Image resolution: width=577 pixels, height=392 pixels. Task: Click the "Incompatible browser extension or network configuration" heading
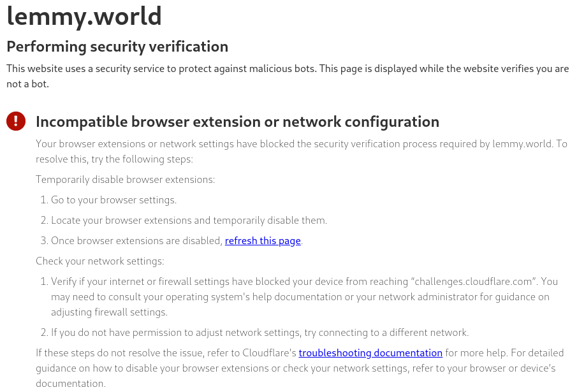click(237, 122)
